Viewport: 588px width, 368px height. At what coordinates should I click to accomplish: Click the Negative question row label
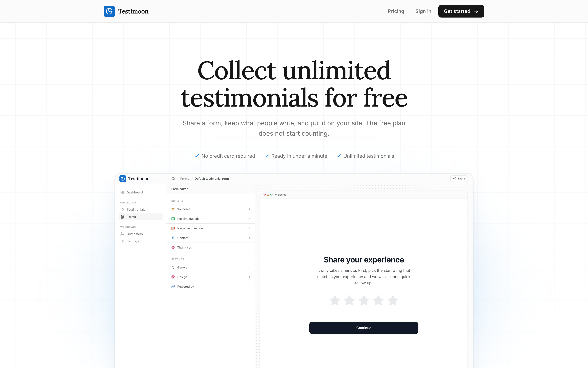[x=190, y=228]
